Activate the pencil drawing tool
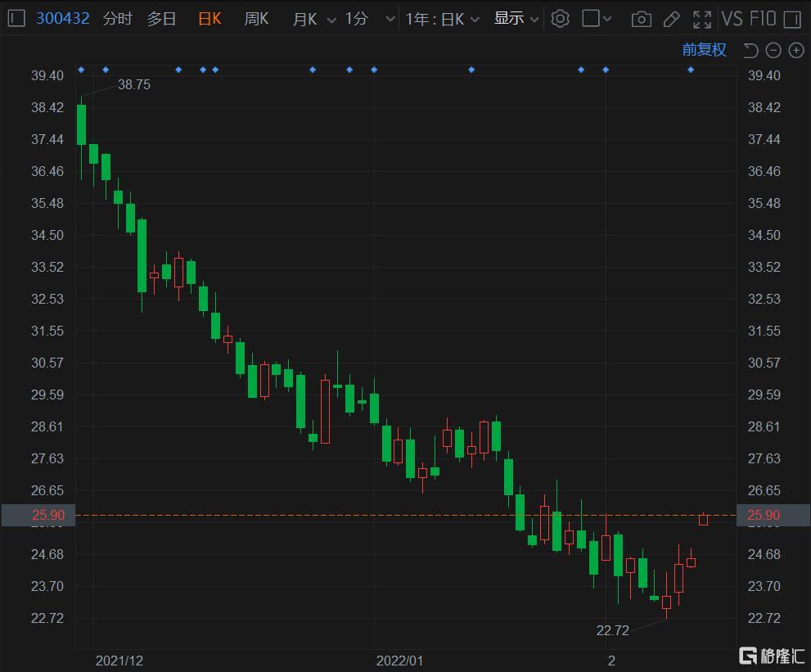Viewport: 811px width, 672px height. tap(671, 20)
